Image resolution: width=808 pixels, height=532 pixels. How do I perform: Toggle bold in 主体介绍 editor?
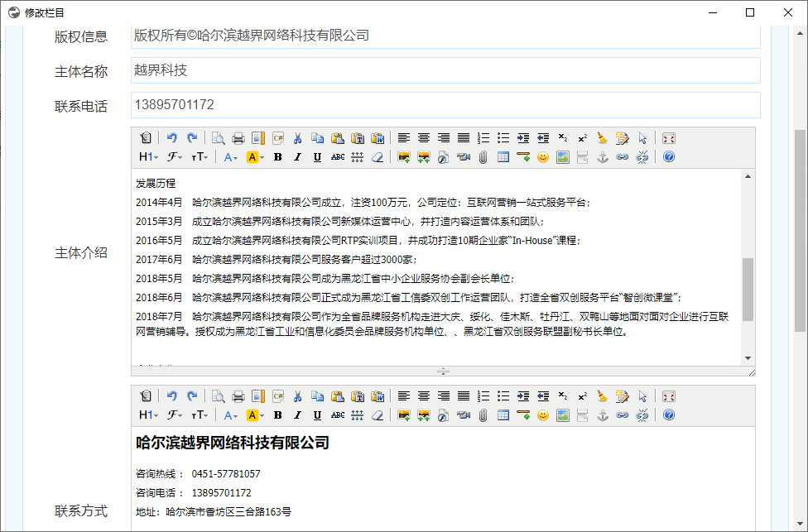tap(278, 157)
